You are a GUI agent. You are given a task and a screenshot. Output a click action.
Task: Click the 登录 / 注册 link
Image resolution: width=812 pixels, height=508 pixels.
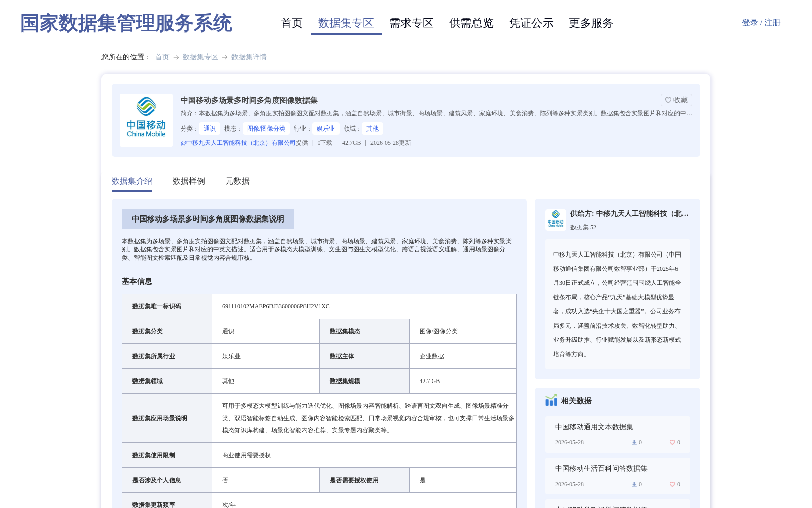761,23
